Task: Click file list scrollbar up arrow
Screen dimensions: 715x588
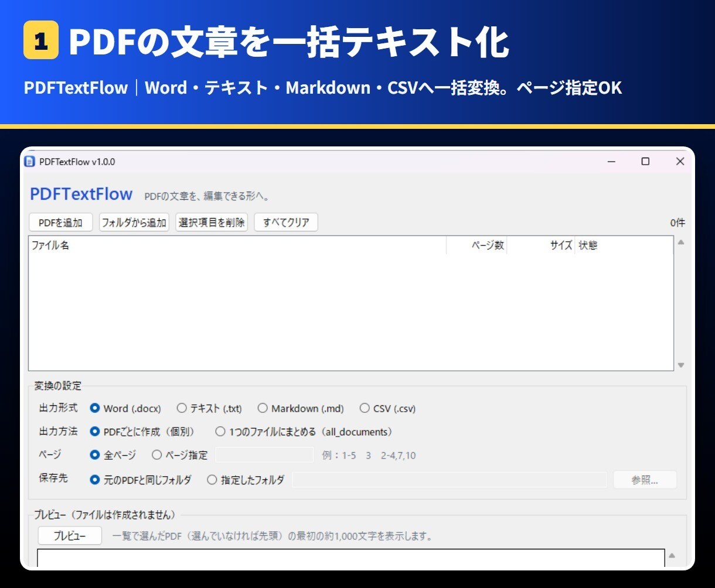Action: click(681, 242)
